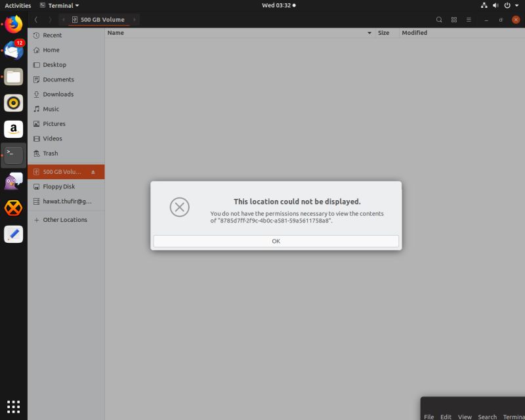Dismiss the permissions error with OK
The width and height of the screenshot is (525, 420).
(x=276, y=241)
